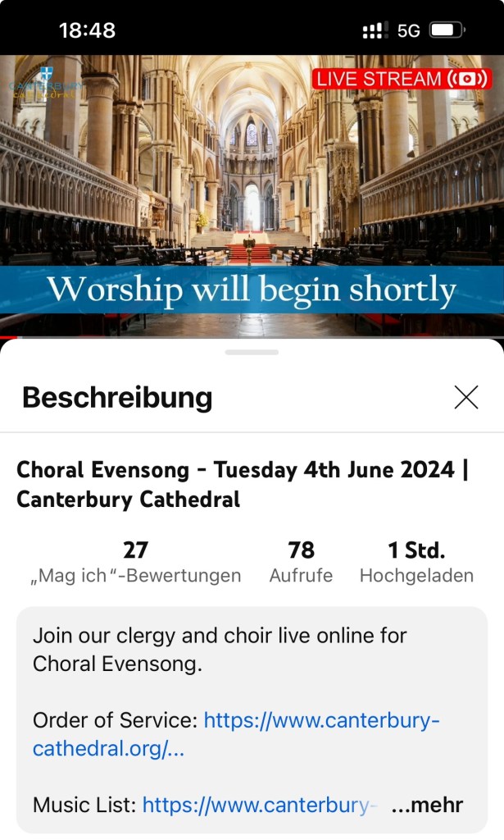This screenshot has height=840, width=504.
Task: Tap the 1 Std. Hochgeladen stat
Action: pyautogui.click(x=416, y=562)
